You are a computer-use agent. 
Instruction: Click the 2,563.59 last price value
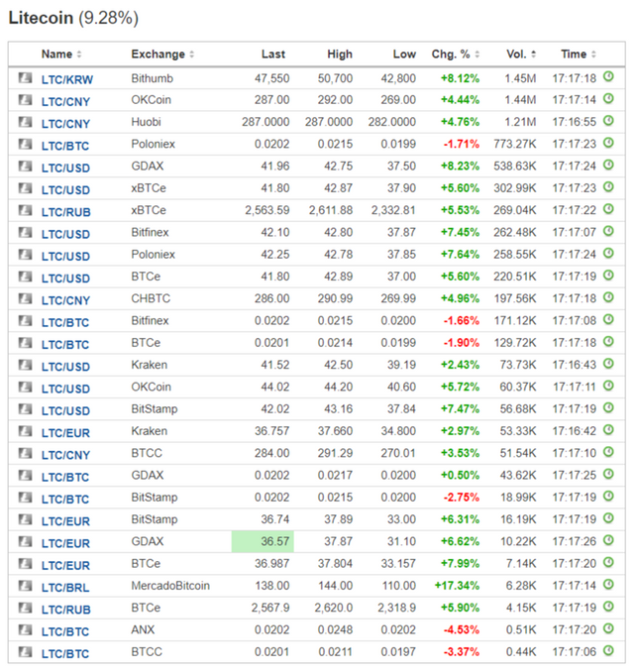pyautogui.click(x=266, y=210)
